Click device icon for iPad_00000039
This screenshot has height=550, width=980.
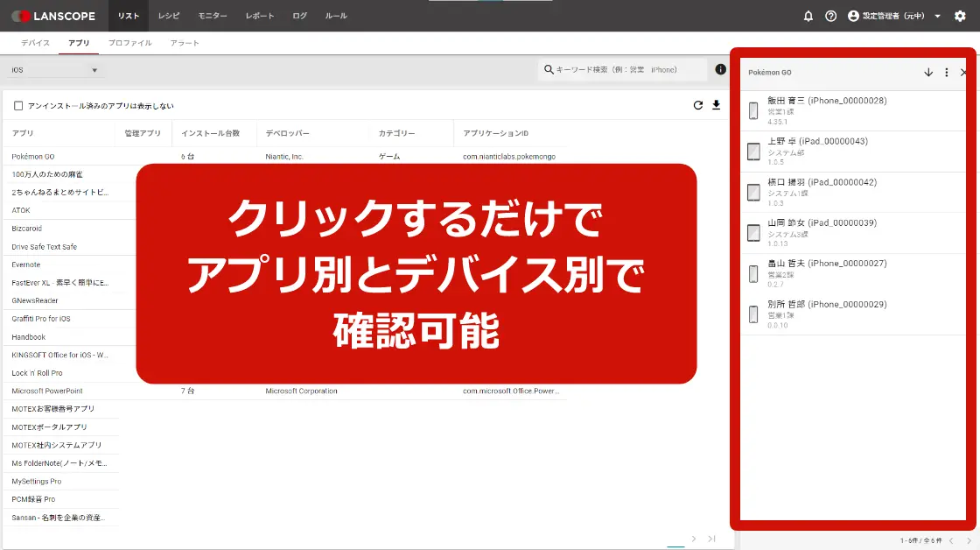point(753,233)
